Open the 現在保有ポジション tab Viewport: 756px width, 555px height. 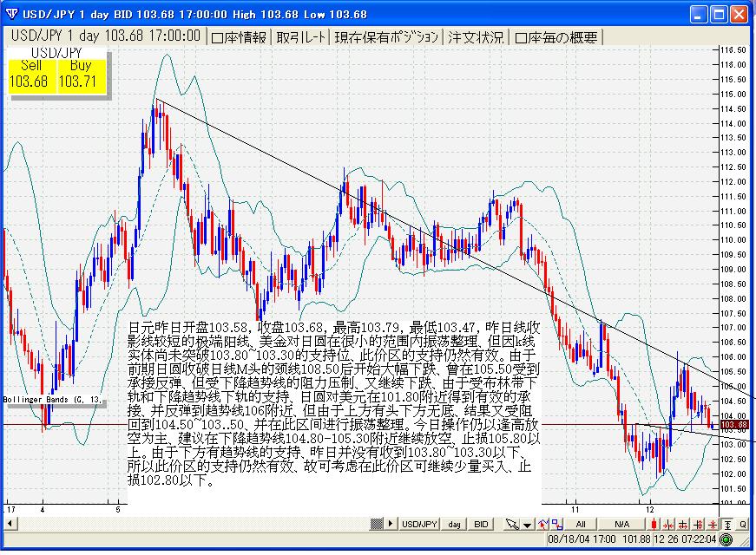386,36
